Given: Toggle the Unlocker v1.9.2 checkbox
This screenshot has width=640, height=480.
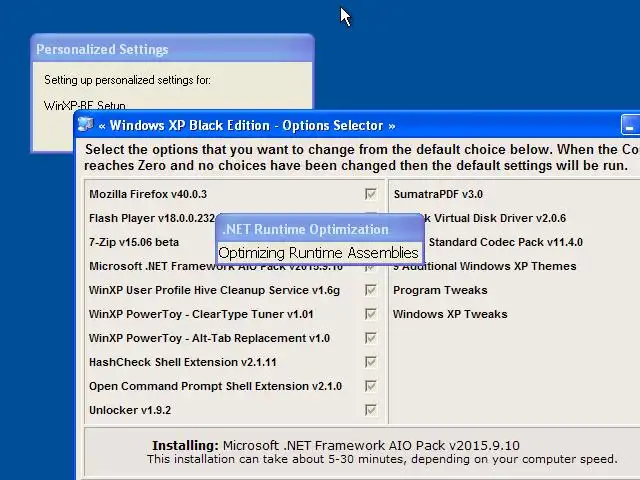Looking at the screenshot, I should click(371, 410).
